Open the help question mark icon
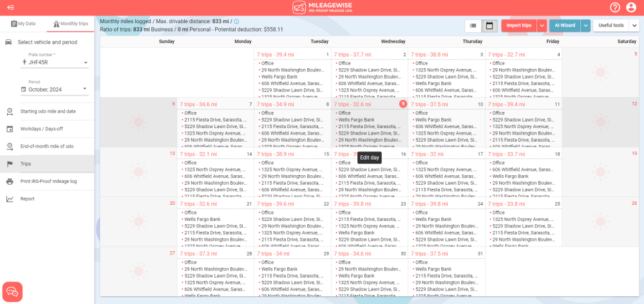Screen dimensions: 644x304 point(615,8)
